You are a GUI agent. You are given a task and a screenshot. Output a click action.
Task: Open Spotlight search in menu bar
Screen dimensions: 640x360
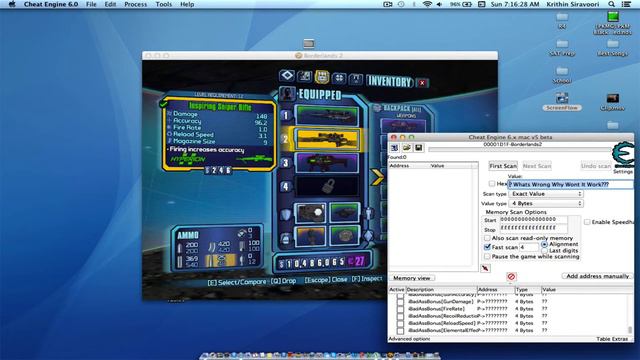(x=611, y=4)
